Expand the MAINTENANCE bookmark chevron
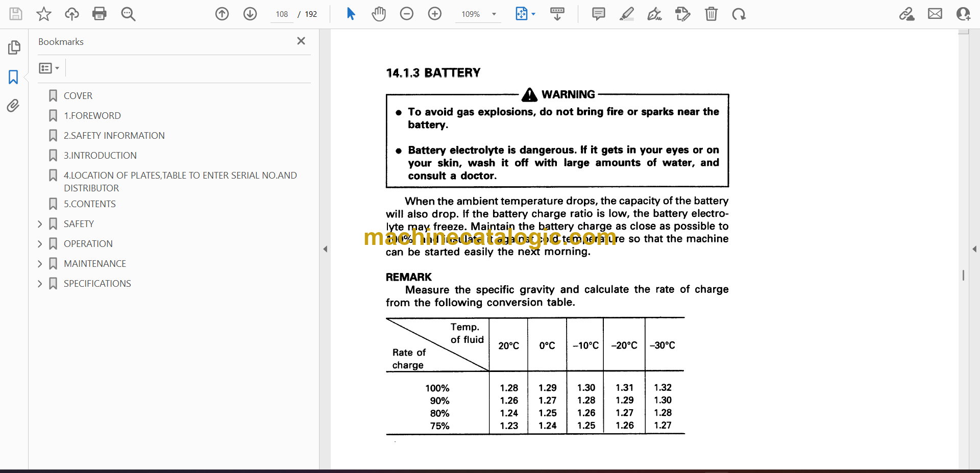Image resolution: width=980 pixels, height=473 pixels. pyautogui.click(x=40, y=264)
